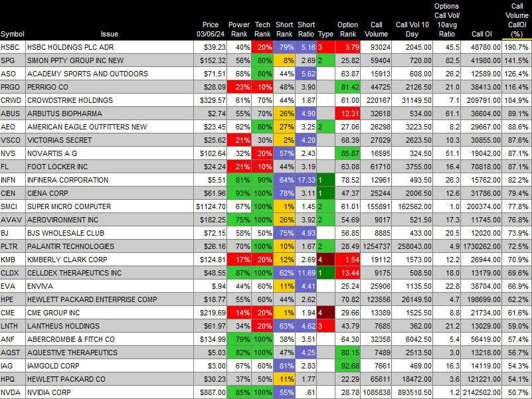
Task: Click SUPER MICRO COMPUTER price $1124.70
Action: click(210, 206)
